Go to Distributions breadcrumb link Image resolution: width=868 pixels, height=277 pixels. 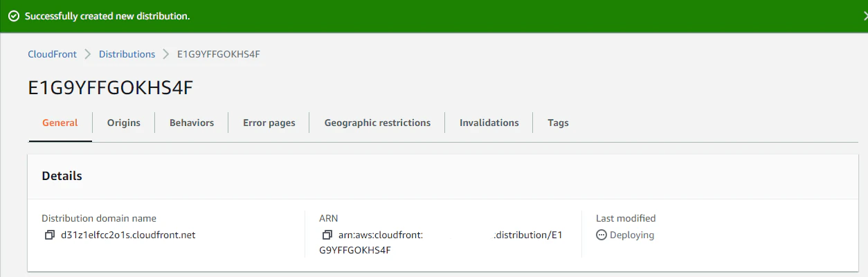click(x=127, y=54)
